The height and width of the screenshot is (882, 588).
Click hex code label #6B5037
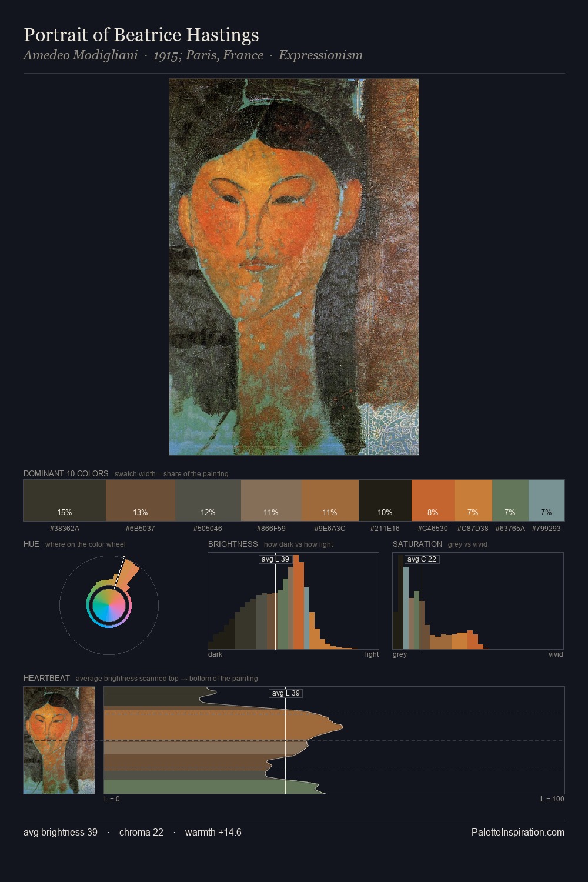click(x=141, y=529)
